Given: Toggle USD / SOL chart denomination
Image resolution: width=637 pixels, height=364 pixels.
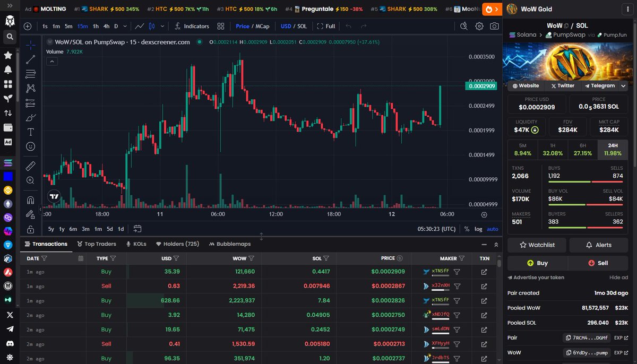Looking at the screenshot, I should [x=294, y=26].
